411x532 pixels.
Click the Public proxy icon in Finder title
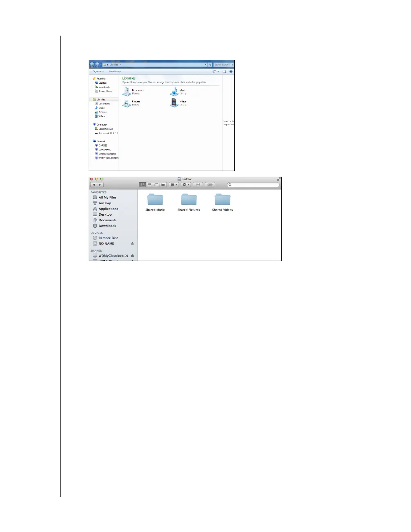[x=179, y=179]
